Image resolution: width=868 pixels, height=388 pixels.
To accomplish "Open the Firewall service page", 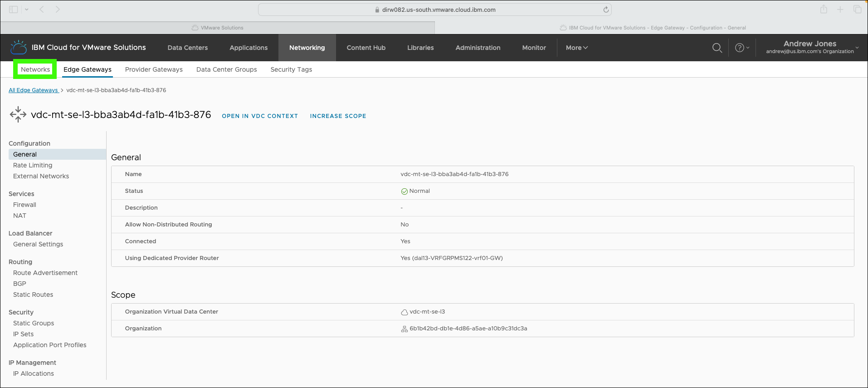I will [24, 205].
